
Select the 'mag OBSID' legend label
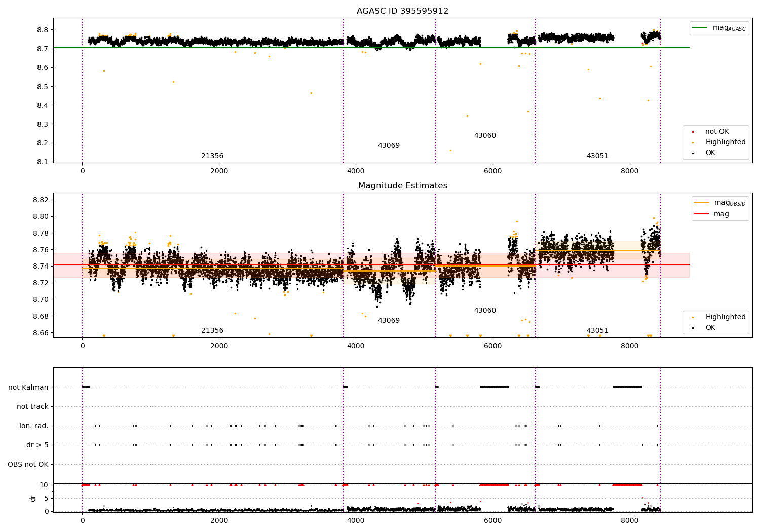[x=730, y=203]
